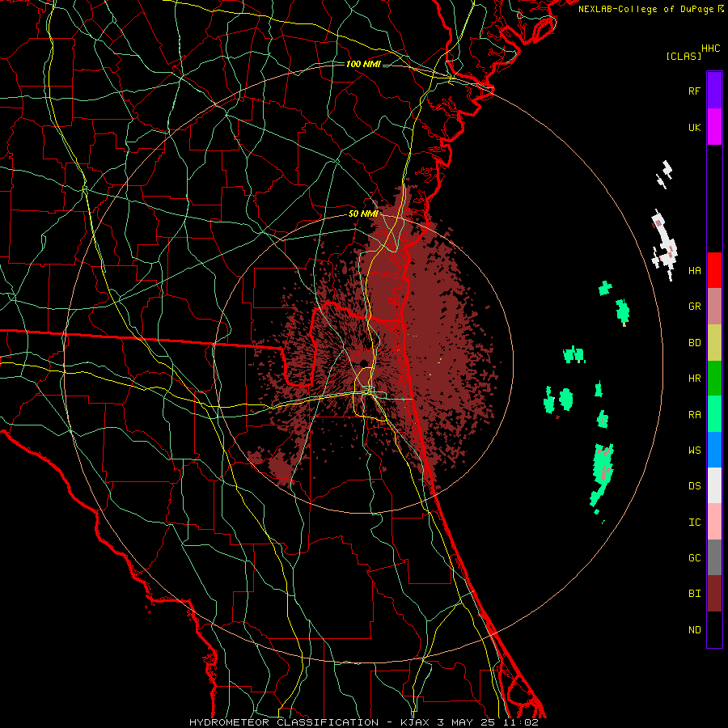This screenshot has height=728, width=728.
Task: Click the RF purple legend swatch
Action: pos(714,91)
